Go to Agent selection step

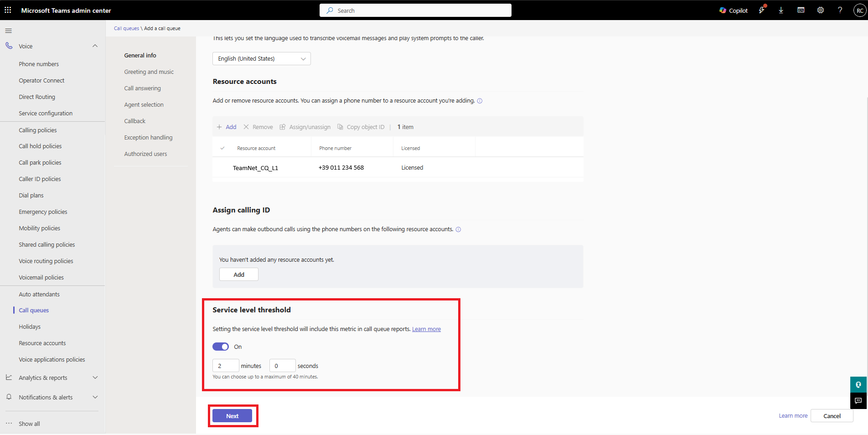point(144,105)
